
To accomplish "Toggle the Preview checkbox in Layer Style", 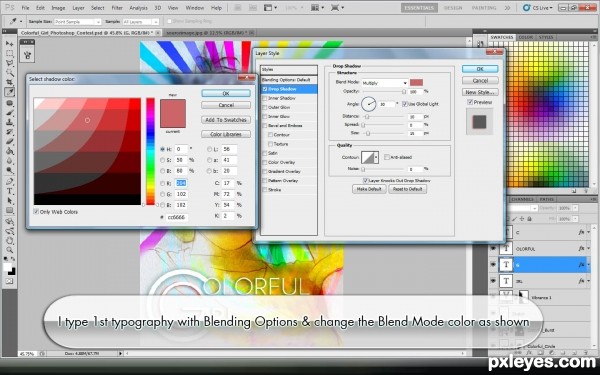I will coord(470,102).
